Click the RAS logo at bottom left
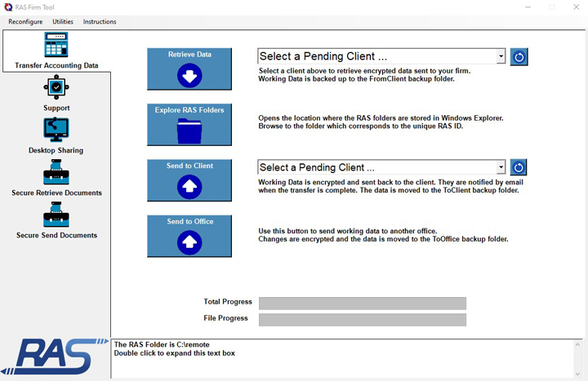The height and width of the screenshot is (381, 588). (x=55, y=357)
